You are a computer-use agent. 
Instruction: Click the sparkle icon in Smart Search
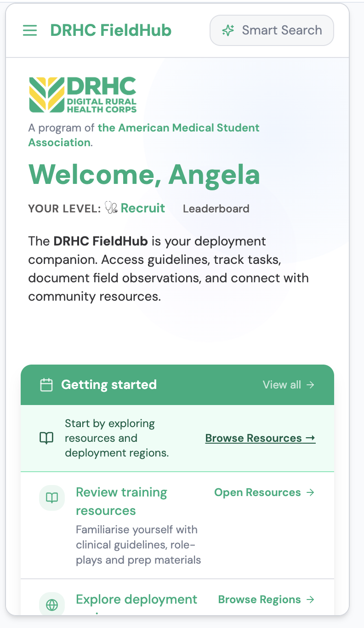tap(228, 30)
